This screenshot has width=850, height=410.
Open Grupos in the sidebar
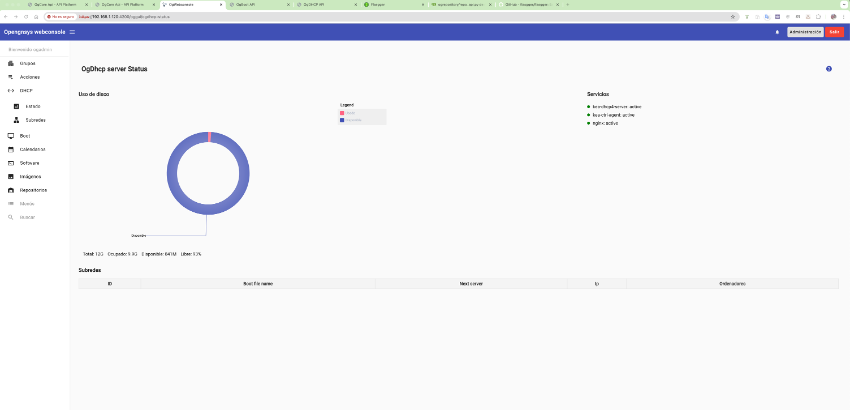[27, 63]
